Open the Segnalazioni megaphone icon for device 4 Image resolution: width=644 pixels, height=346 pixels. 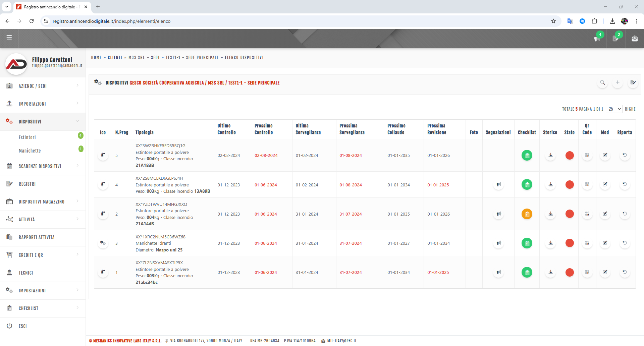[x=499, y=184]
